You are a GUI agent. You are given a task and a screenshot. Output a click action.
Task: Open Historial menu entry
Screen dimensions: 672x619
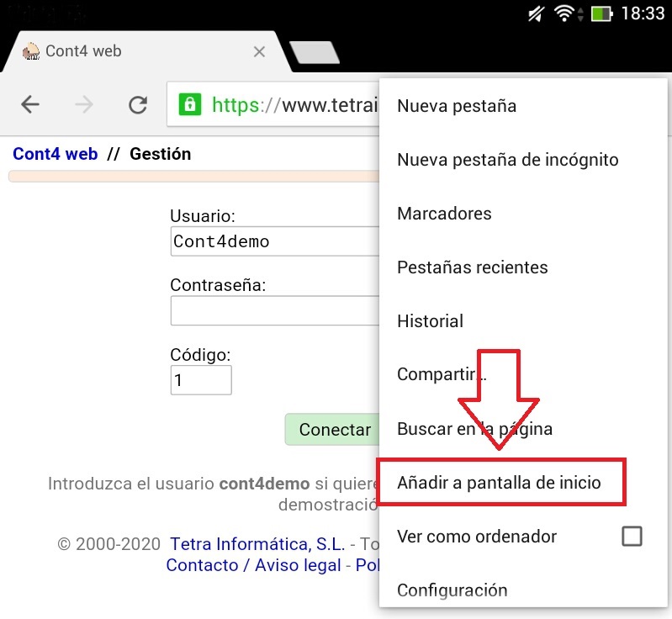(430, 321)
